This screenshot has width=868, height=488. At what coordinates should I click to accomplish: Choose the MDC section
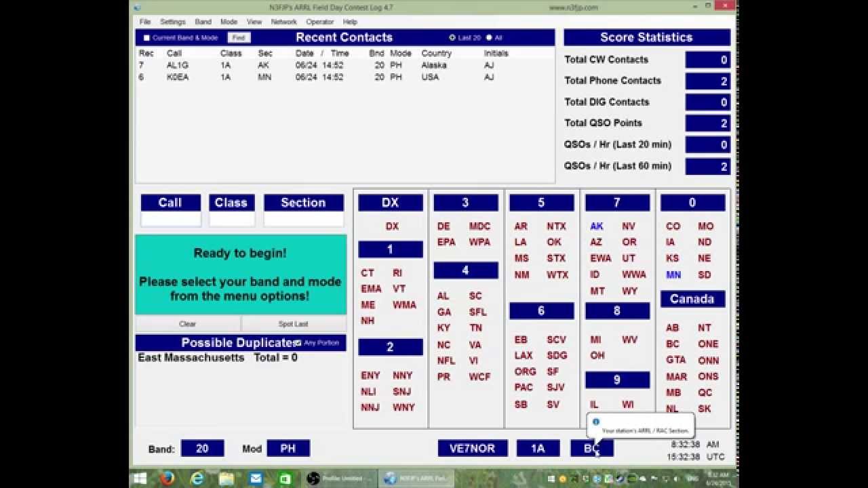[x=479, y=226]
